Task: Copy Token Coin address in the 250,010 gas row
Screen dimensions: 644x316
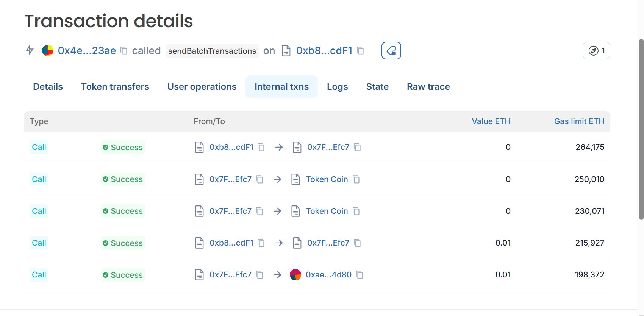Action: (356, 179)
